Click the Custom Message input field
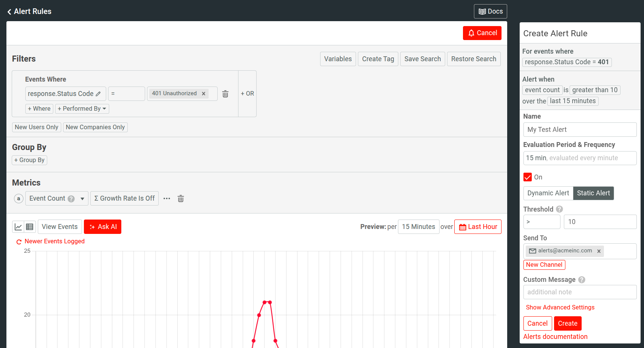Viewport: 644px width, 348px height. pyautogui.click(x=580, y=292)
